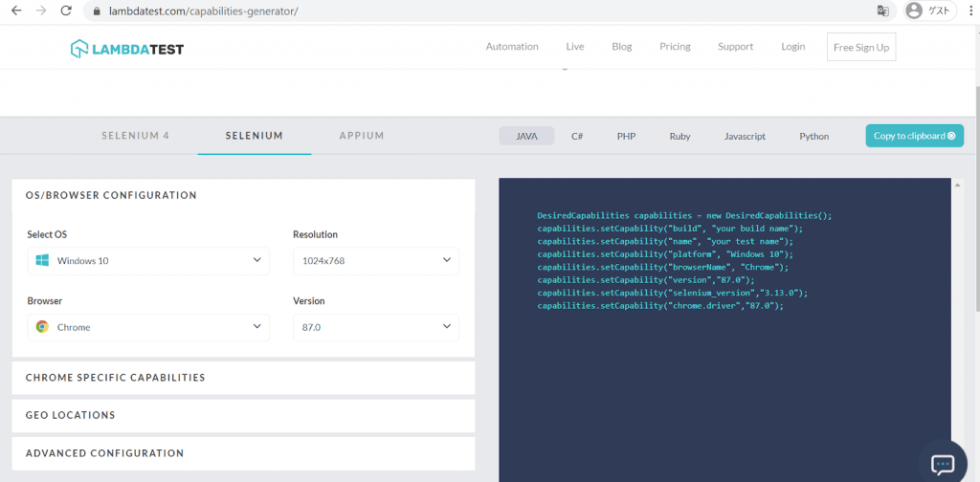
Task: Reload the page with refresh icon
Action: (65, 11)
